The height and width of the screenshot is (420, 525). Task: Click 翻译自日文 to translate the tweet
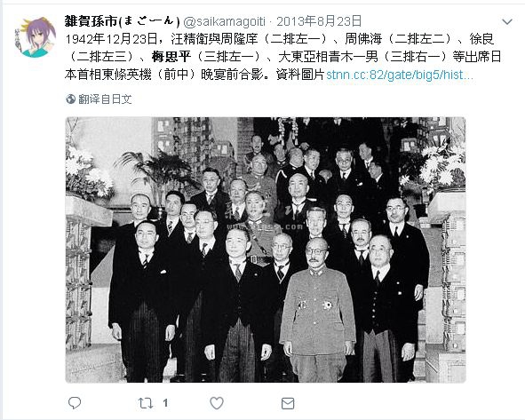pyautogui.click(x=105, y=99)
